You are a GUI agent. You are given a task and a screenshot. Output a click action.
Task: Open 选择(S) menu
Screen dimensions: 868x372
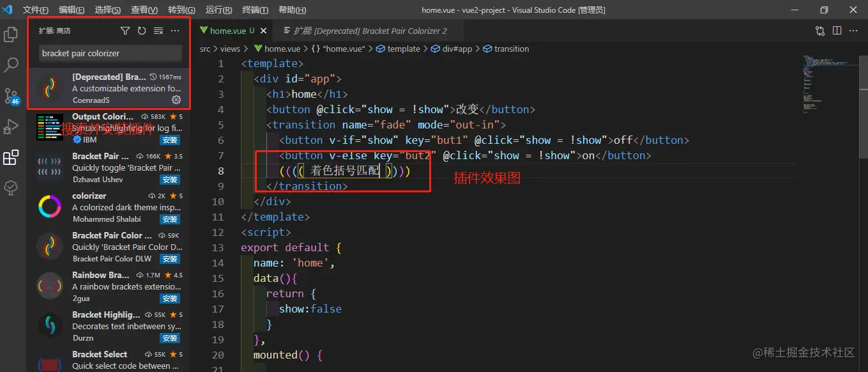click(x=108, y=10)
